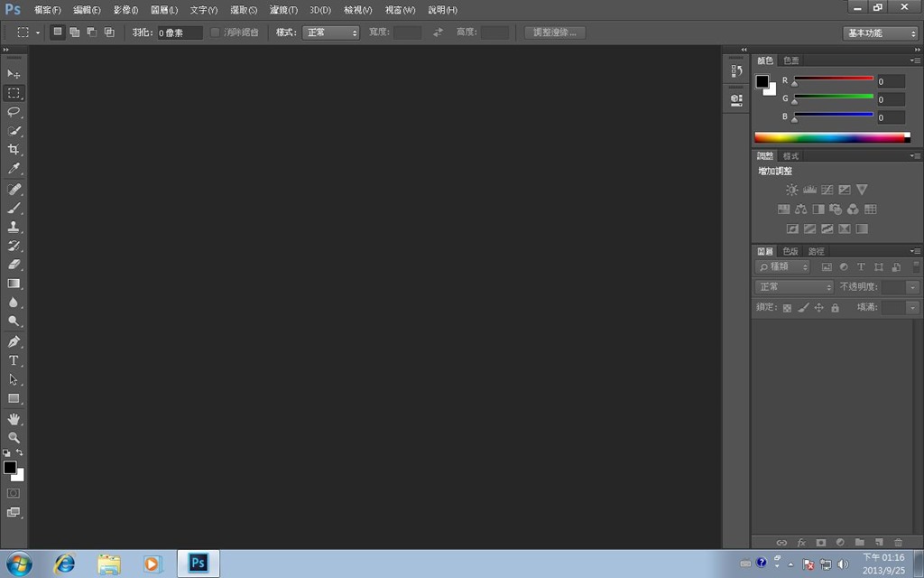Open the 濾鏡(T) menu

[x=283, y=10]
